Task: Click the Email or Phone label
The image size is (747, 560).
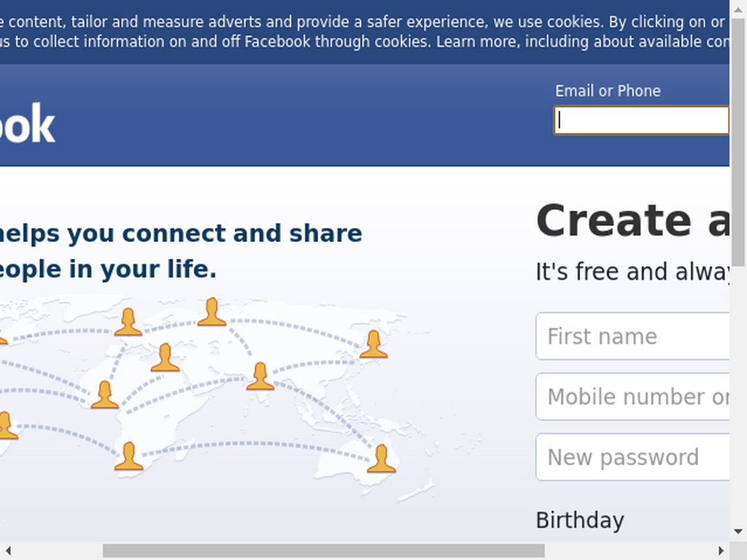Action: click(608, 90)
